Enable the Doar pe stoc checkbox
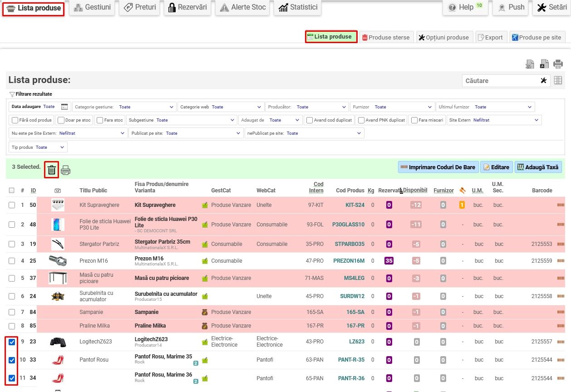Image resolution: width=571 pixels, height=392 pixels. (x=61, y=120)
